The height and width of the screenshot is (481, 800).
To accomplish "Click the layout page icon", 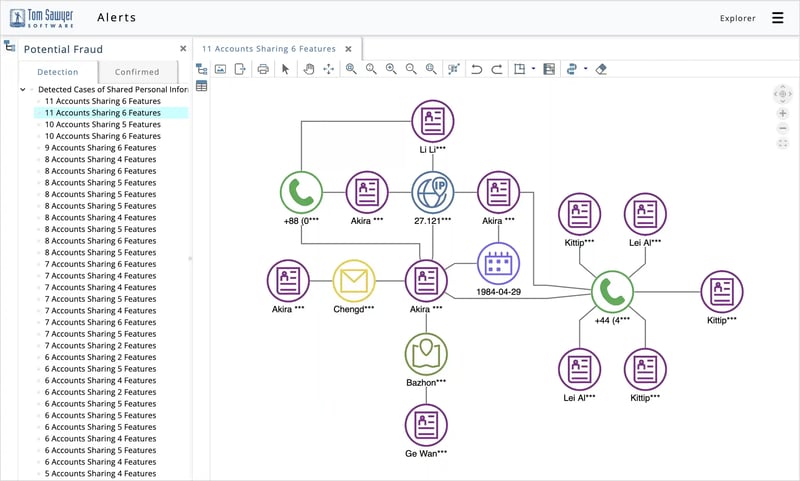I will [519, 69].
